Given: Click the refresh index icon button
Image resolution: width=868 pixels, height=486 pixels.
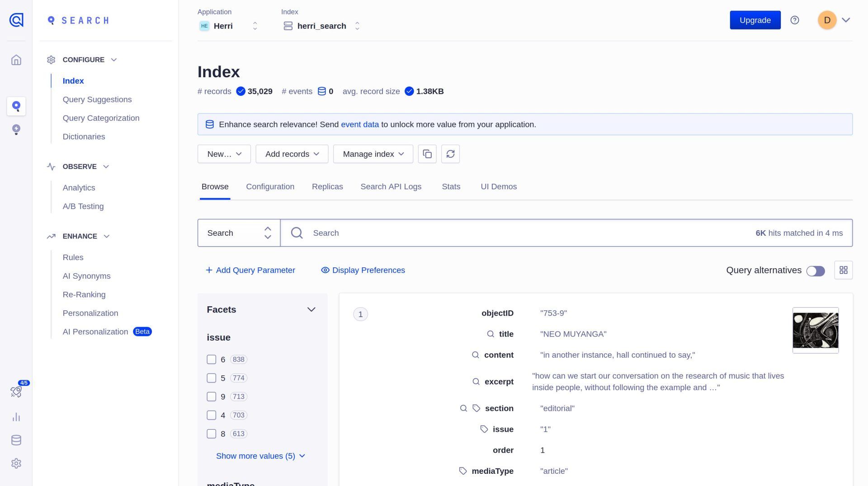Looking at the screenshot, I should click(450, 154).
